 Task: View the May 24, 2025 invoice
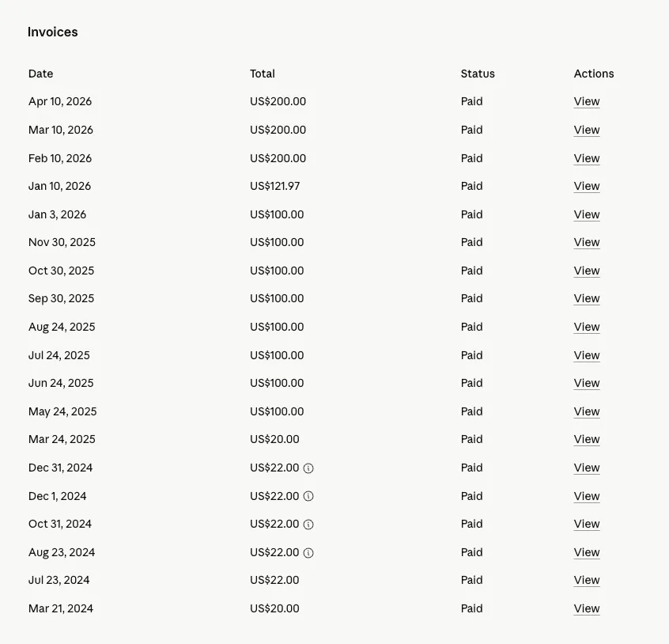pos(586,411)
